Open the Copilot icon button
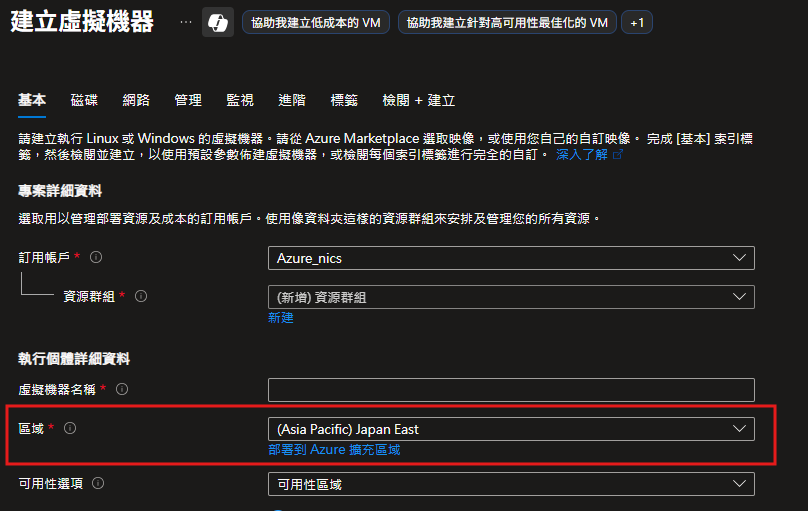The height and width of the screenshot is (511, 808). [218, 22]
